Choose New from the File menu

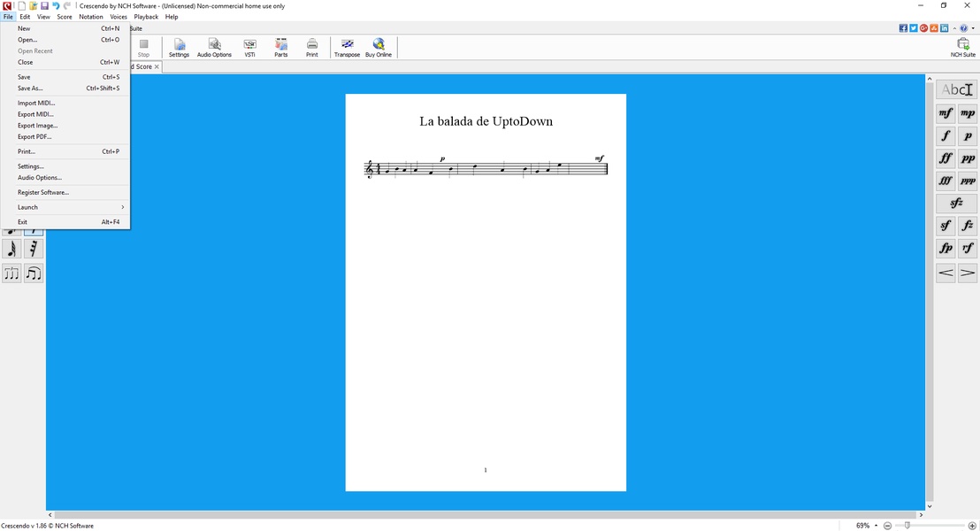tap(65, 28)
